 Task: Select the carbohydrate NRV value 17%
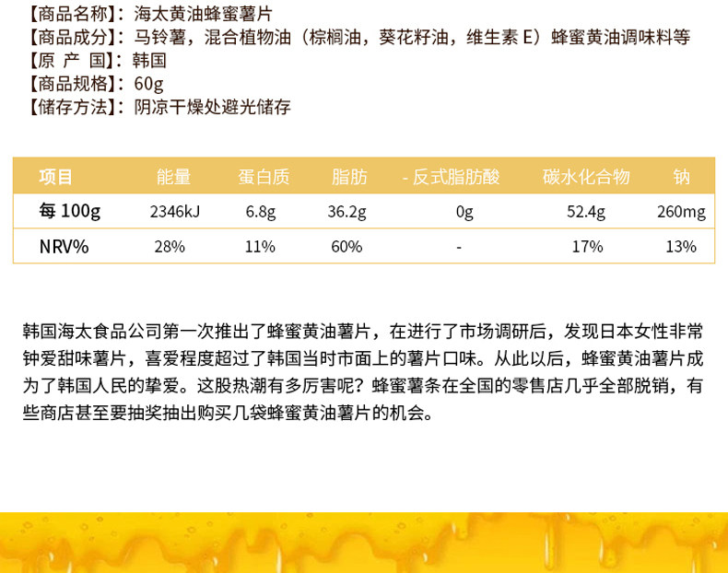pyautogui.click(x=587, y=246)
